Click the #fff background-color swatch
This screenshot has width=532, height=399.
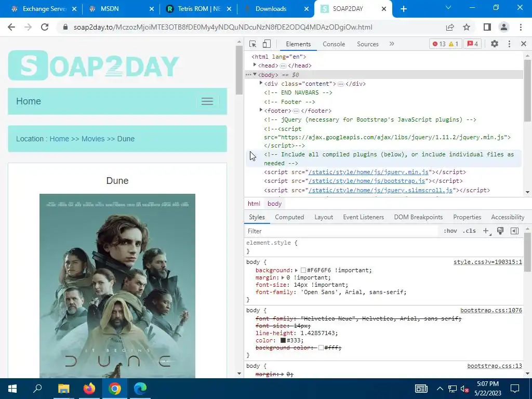coord(321,348)
